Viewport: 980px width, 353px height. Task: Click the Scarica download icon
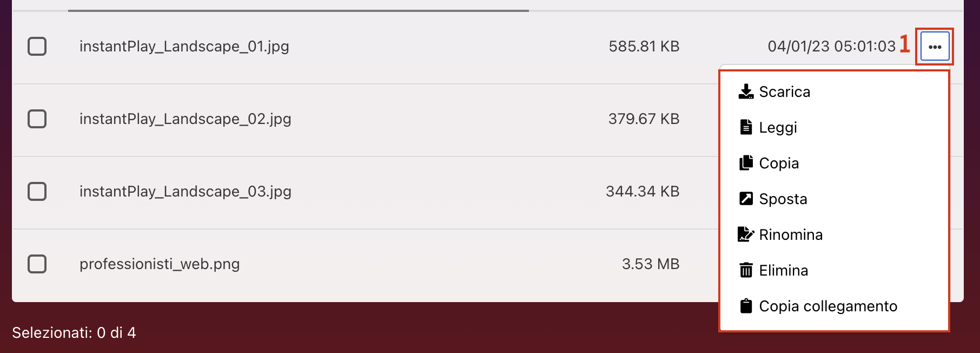point(746,91)
